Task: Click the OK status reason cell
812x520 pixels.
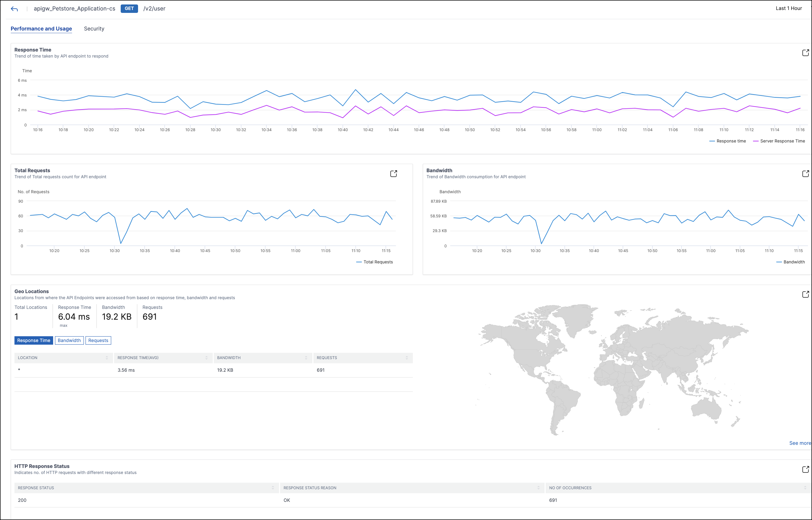Action: tap(286, 500)
